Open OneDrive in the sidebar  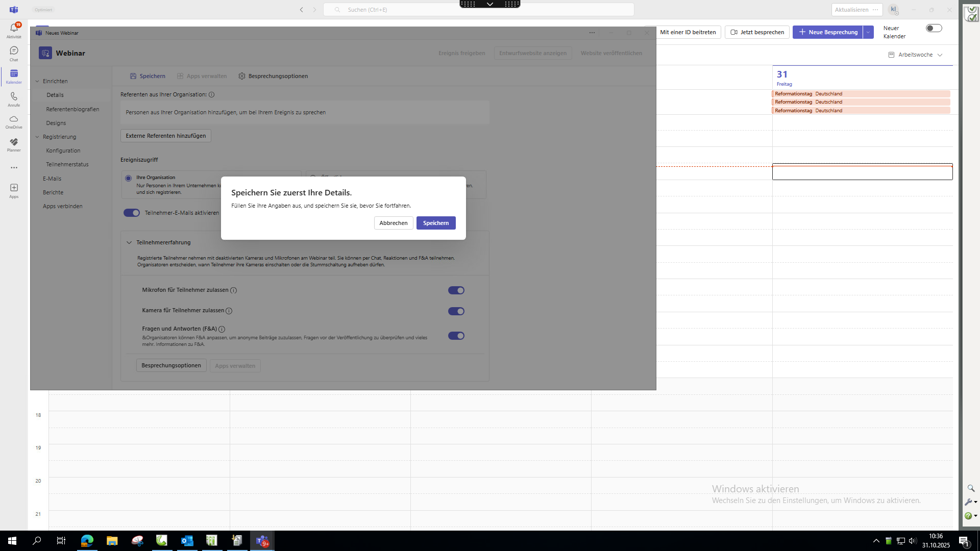coord(14,121)
